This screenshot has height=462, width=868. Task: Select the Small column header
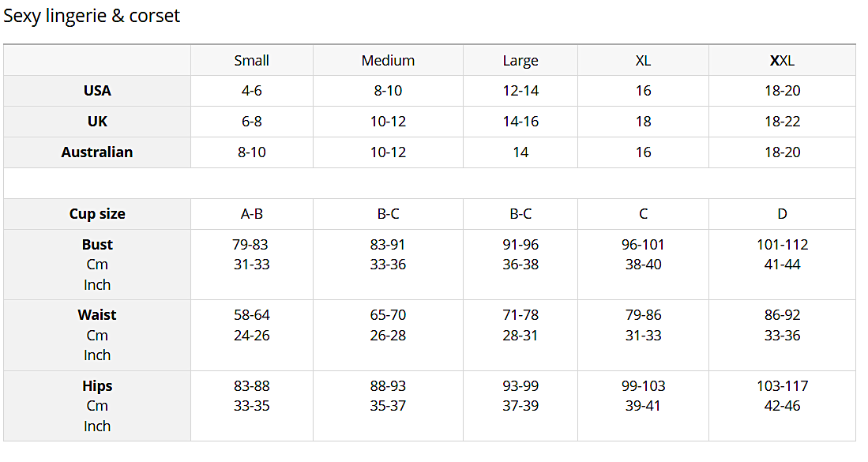click(x=252, y=61)
